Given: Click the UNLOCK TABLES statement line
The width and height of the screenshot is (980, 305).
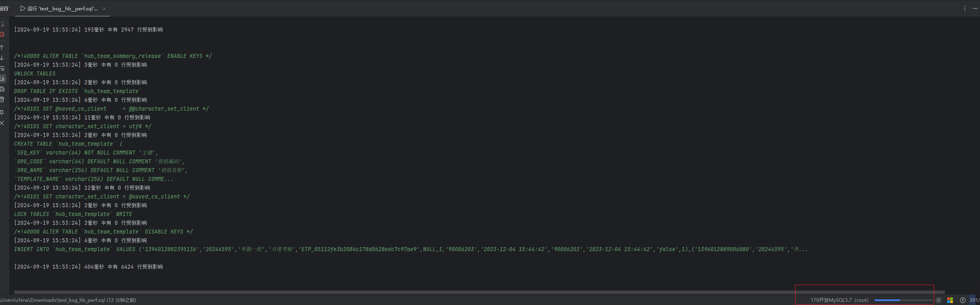Looking at the screenshot, I should (x=35, y=73).
